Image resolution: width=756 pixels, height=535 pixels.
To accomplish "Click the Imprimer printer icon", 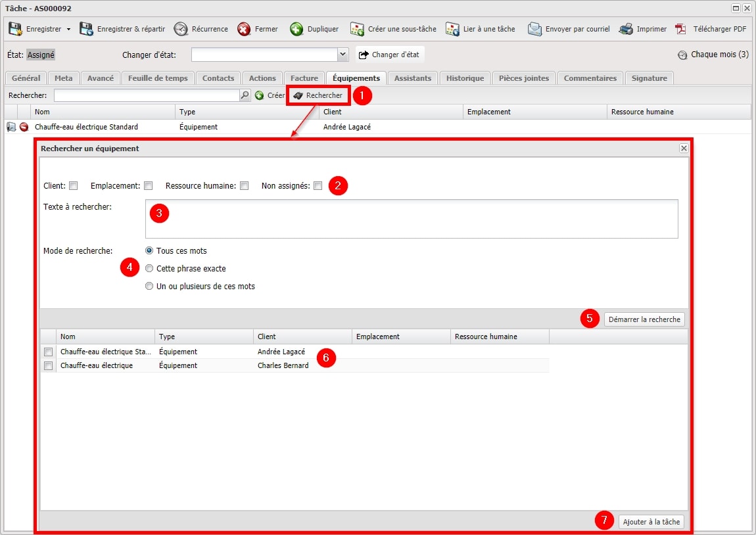I will click(x=626, y=29).
